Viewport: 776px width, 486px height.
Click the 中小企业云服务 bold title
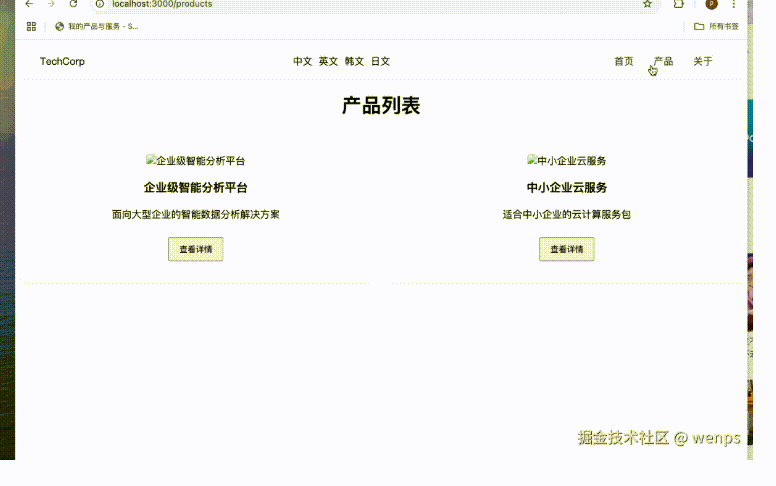tap(567, 188)
